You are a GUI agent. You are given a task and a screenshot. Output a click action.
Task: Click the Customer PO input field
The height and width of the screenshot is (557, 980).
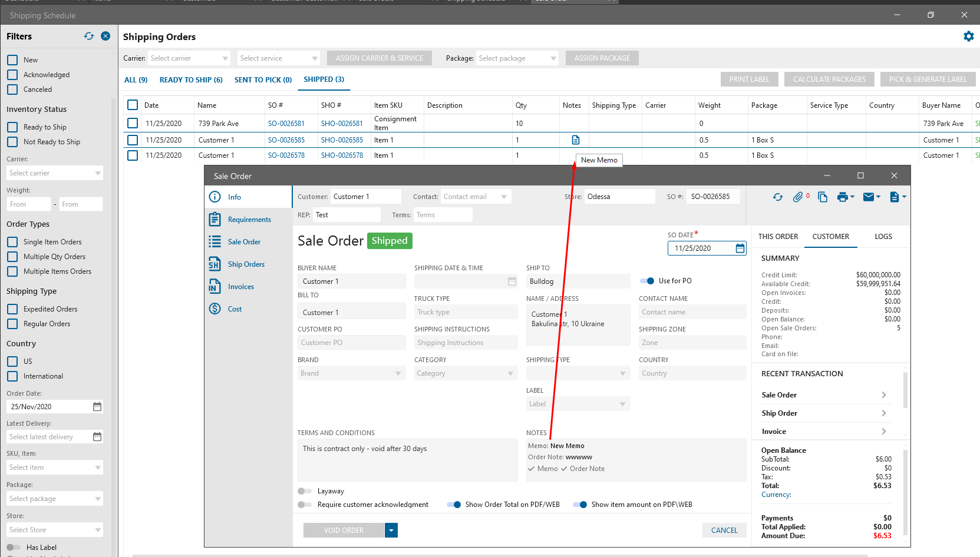(x=351, y=343)
